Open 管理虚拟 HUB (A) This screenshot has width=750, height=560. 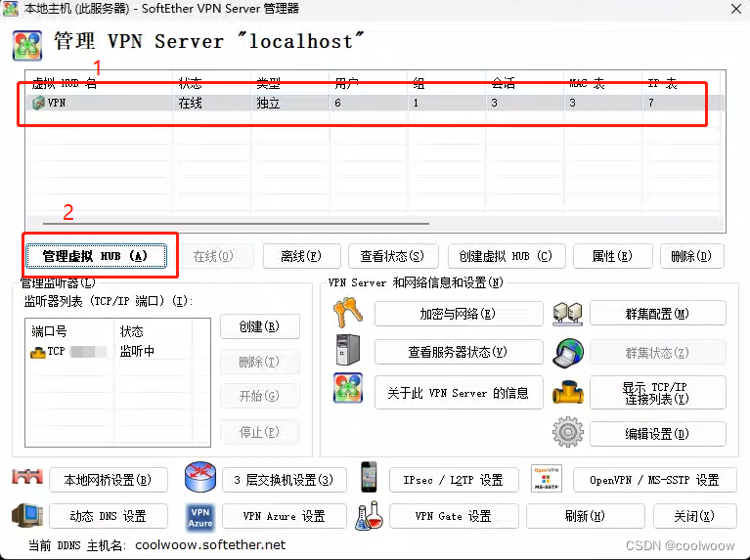click(96, 256)
